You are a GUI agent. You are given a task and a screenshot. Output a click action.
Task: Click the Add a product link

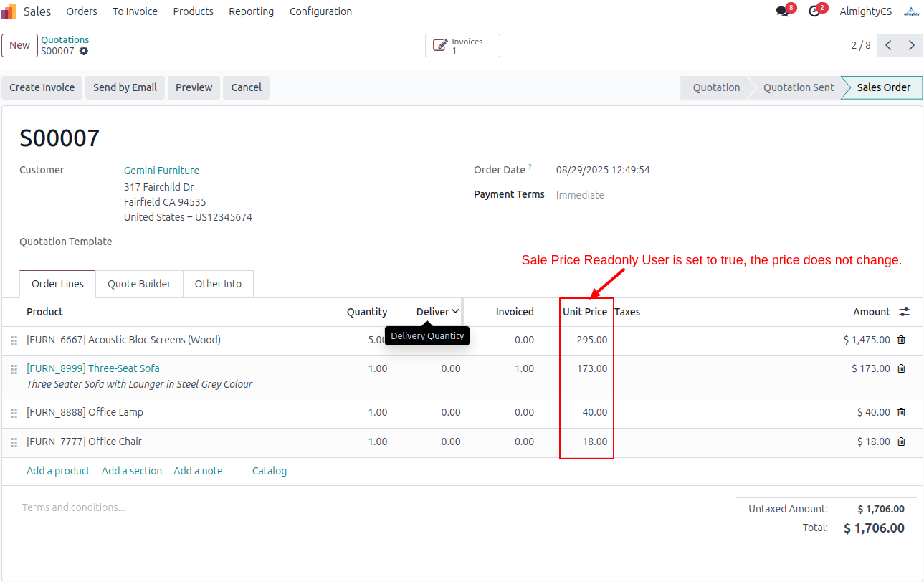(58, 471)
